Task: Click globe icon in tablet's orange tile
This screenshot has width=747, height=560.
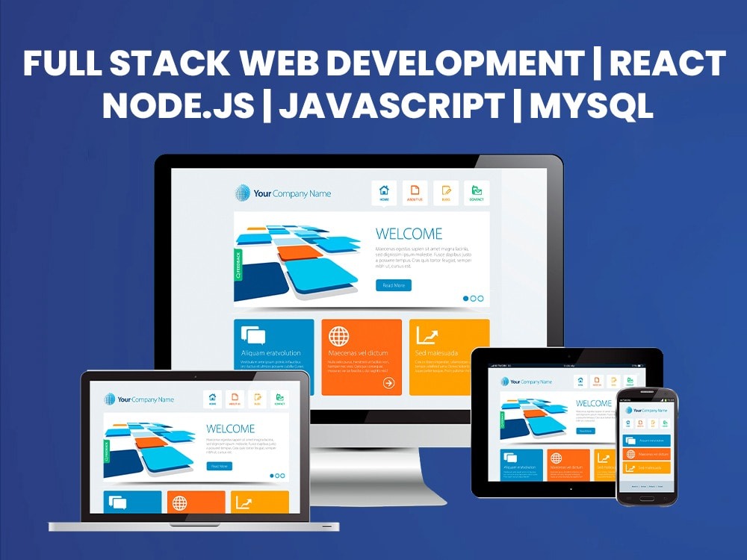Action: click(556, 458)
